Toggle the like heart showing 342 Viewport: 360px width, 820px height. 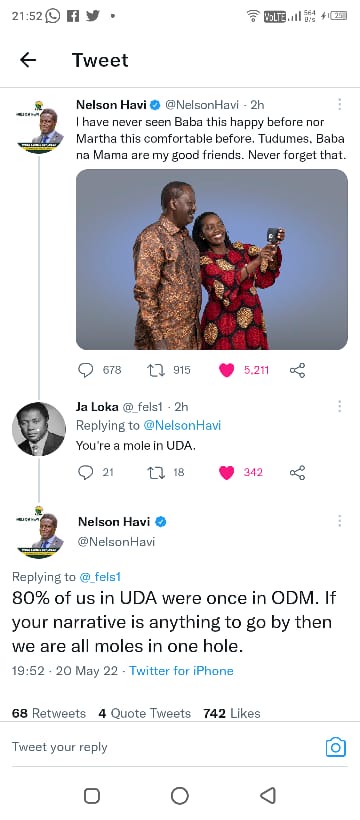pyautogui.click(x=227, y=472)
